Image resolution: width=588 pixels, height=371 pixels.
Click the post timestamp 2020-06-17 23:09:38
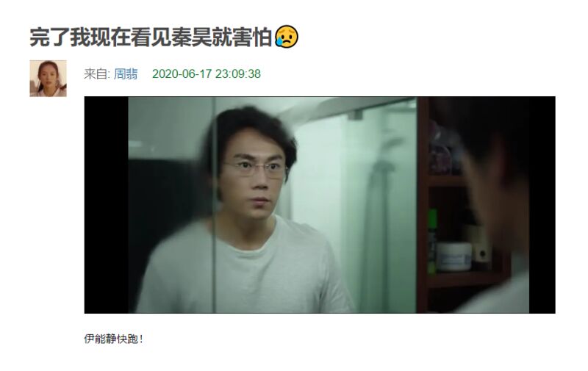pos(207,73)
